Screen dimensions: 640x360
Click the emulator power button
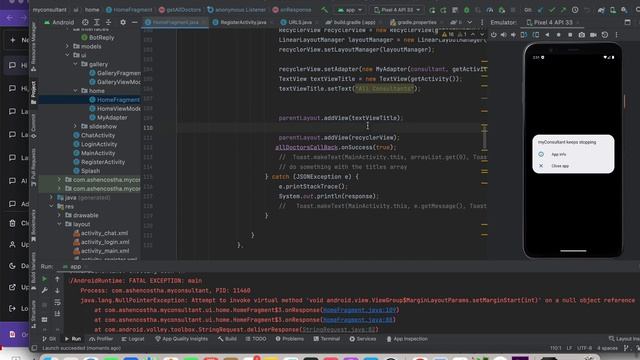493,35
